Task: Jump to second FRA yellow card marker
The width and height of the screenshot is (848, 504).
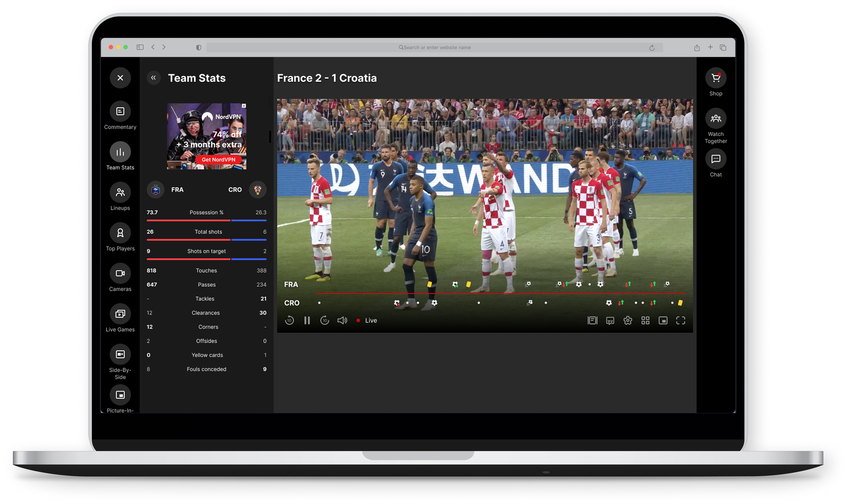Action: (x=468, y=284)
